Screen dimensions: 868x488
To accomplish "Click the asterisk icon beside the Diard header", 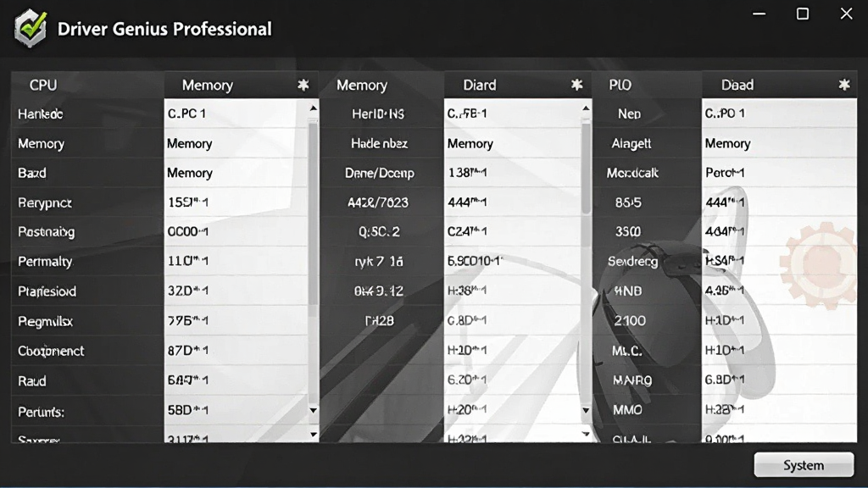I will pos(576,85).
